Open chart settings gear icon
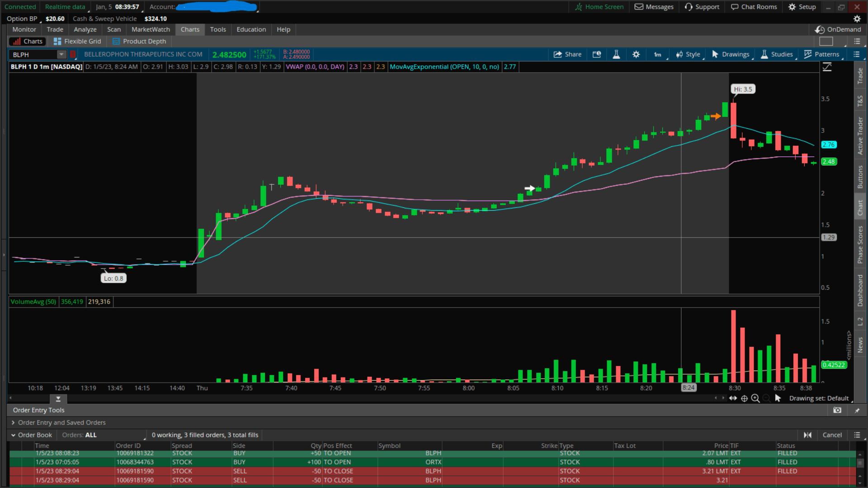The width and height of the screenshot is (868, 488). [x=636, y=54]
